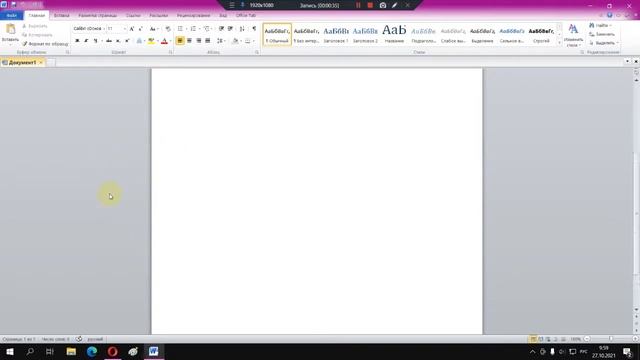Open the blue File tab

tap(11, 15)
